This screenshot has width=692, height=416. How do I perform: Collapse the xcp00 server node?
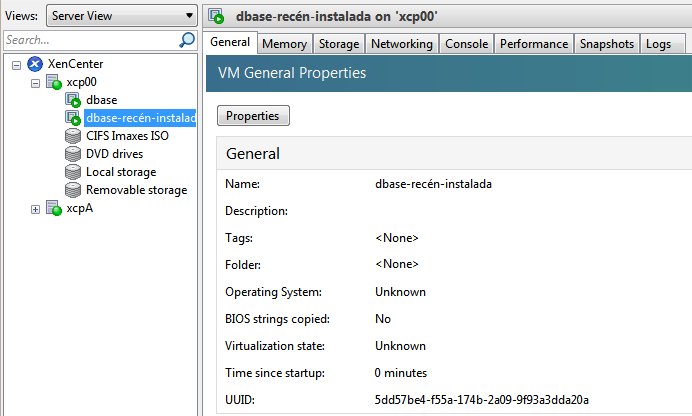[35, 83]
